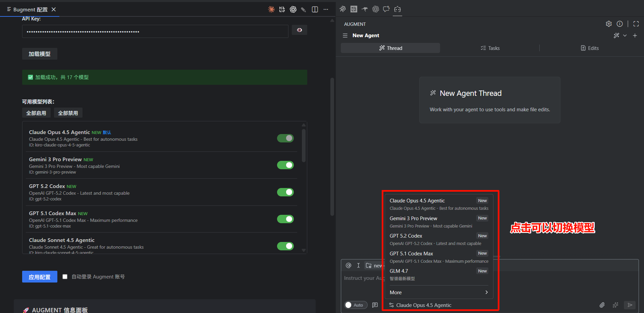Toggle the Gemini 3 Pro Preview model switch
Image resolution: width=644 pixels, height=313 pixels.
(285, 165)
